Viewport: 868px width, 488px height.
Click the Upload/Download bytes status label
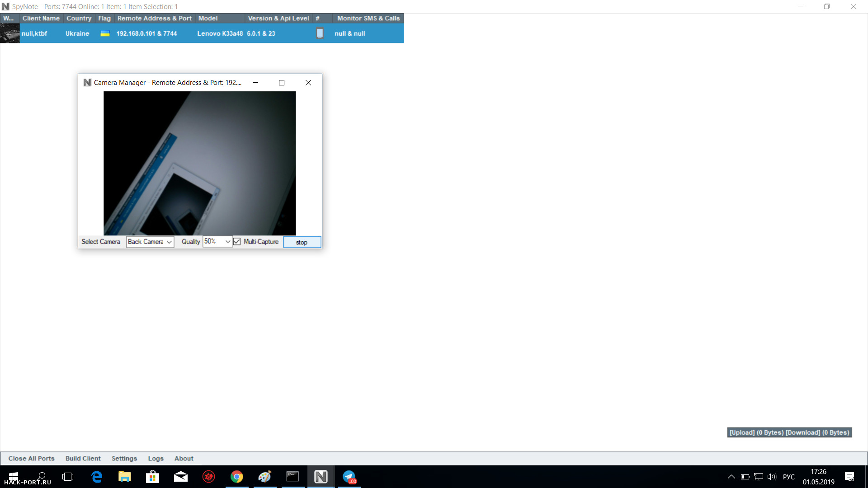point(789,432)
